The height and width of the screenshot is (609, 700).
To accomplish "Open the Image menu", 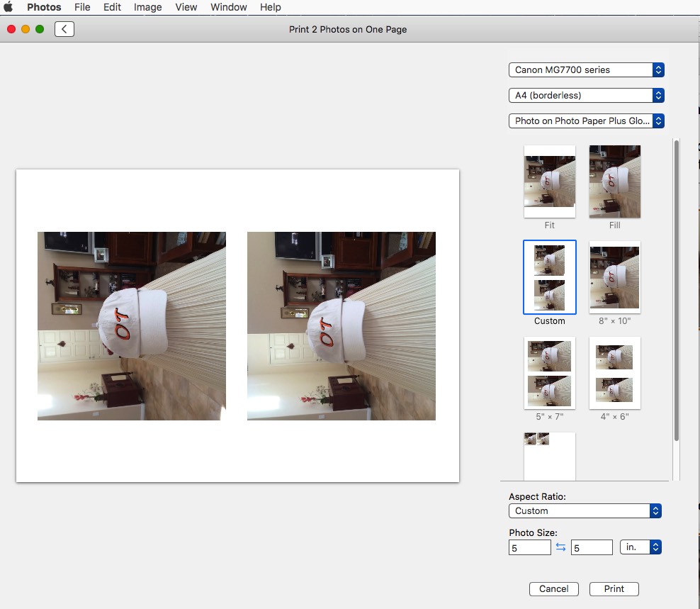I will click(147, 7).
